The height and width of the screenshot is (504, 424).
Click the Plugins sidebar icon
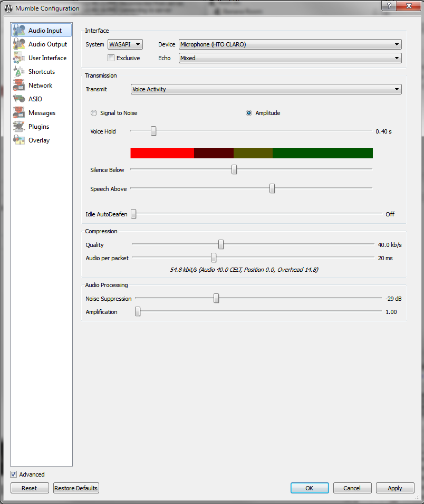point(19,126)
